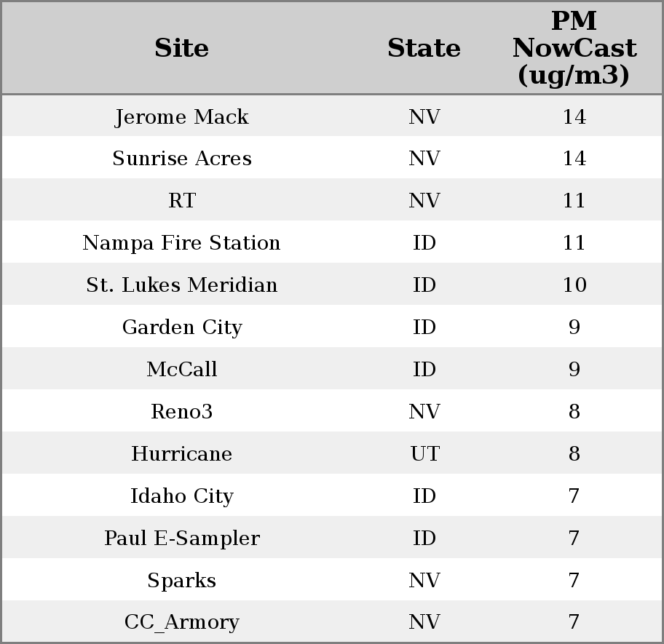Select the Sparks site cell
Screen dimensions: 664x644
[182, 581]
